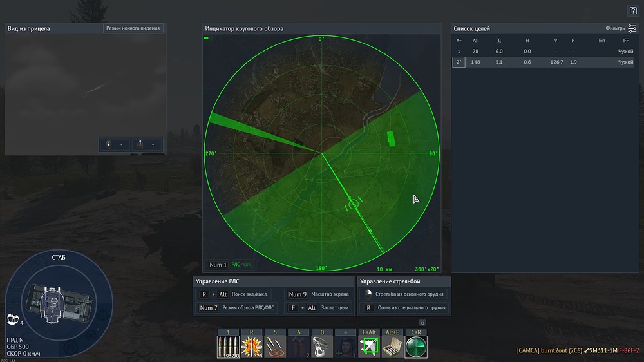
Task: Select the main gun ammo belt icon
Action: coord(228,347)
